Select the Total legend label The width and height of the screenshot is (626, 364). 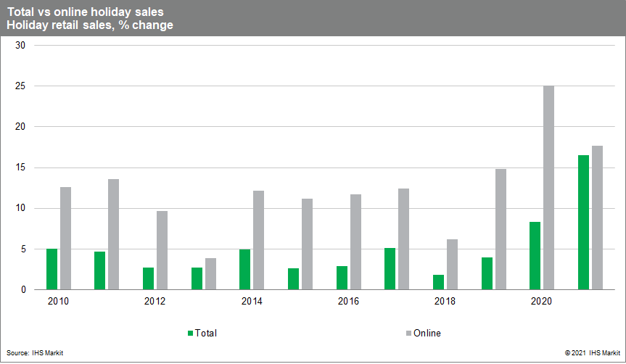(x=206, y=334)
